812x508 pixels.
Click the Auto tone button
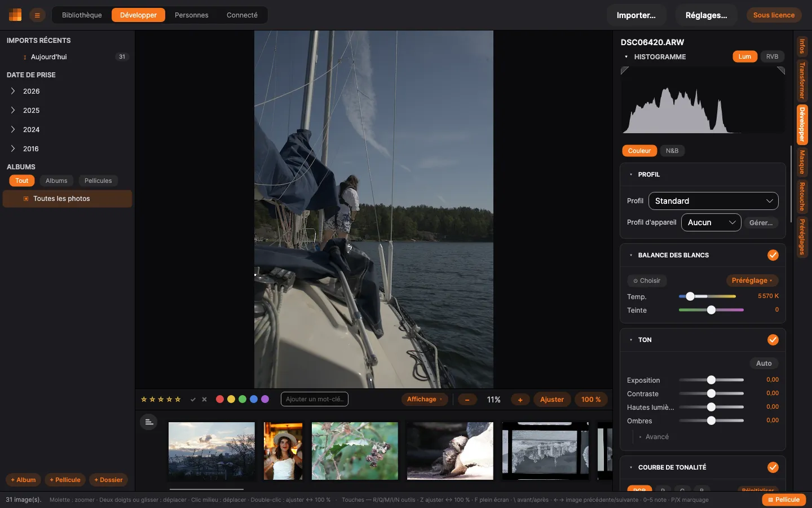(x=764, y=364)
